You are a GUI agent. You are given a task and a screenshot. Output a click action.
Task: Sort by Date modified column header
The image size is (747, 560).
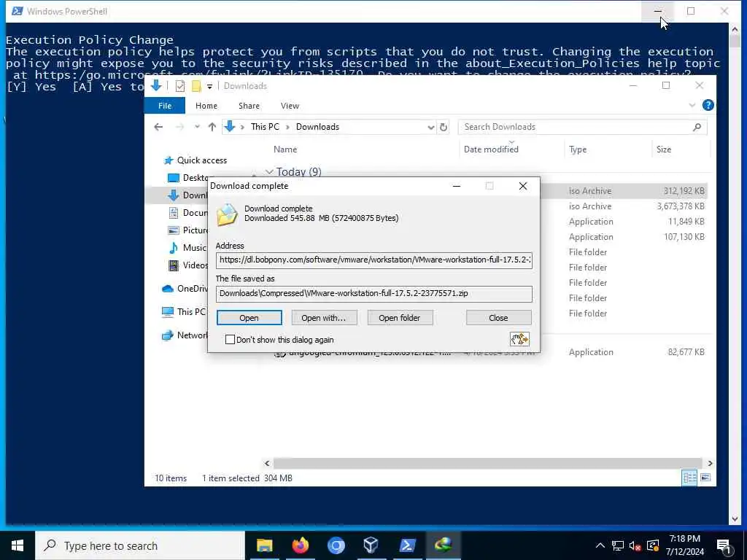[491, 149]
